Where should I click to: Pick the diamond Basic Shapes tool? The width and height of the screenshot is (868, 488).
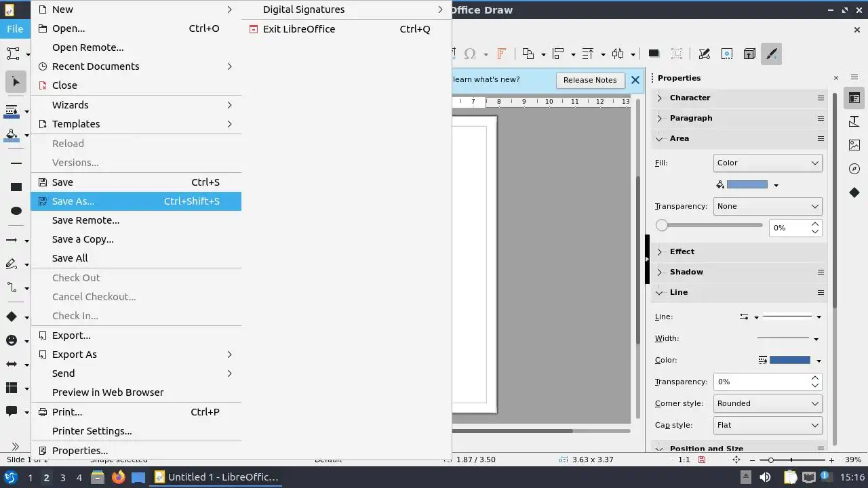[12, 317]
